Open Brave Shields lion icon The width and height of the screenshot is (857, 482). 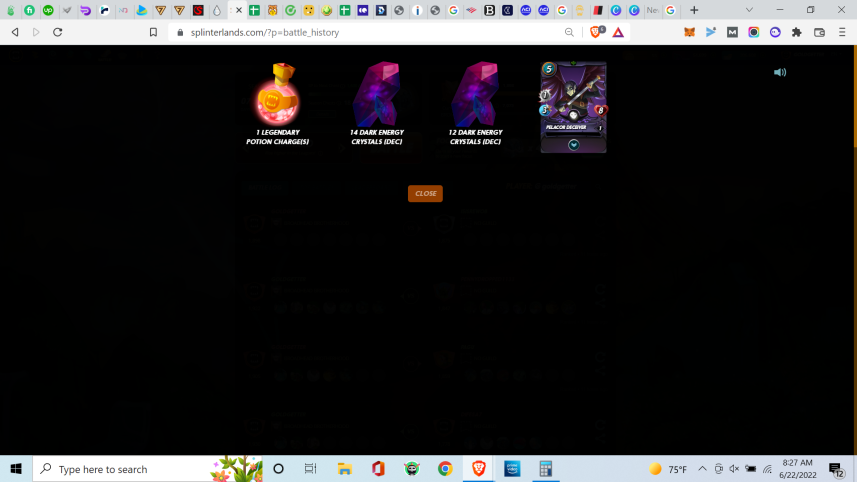click(x=596, y=32)
